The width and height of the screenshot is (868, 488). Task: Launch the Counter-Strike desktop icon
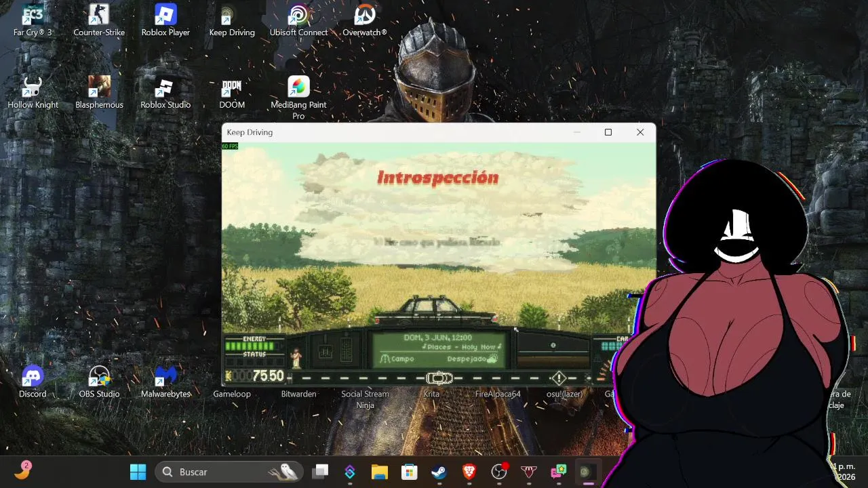click(99, 20)
